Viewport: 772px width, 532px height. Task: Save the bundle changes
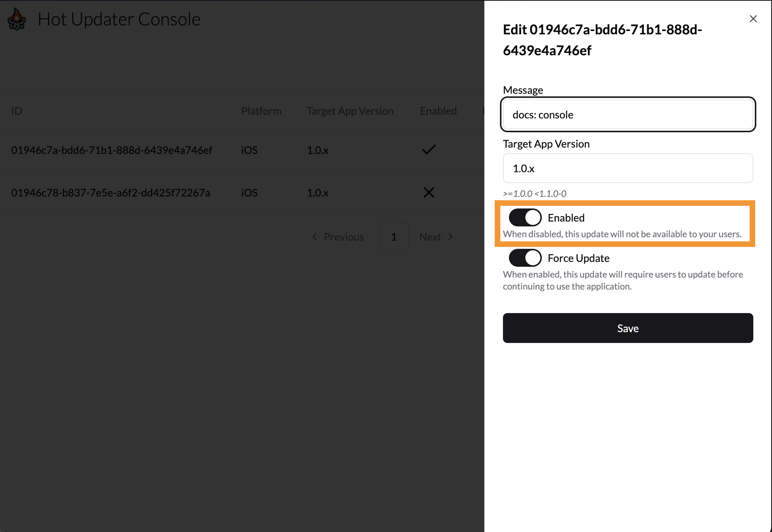(628, 328)
